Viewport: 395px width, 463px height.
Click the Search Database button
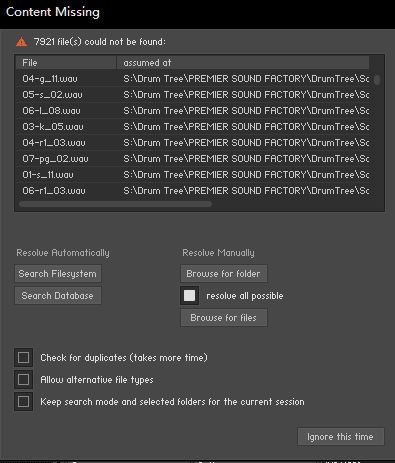coord(58,296)
